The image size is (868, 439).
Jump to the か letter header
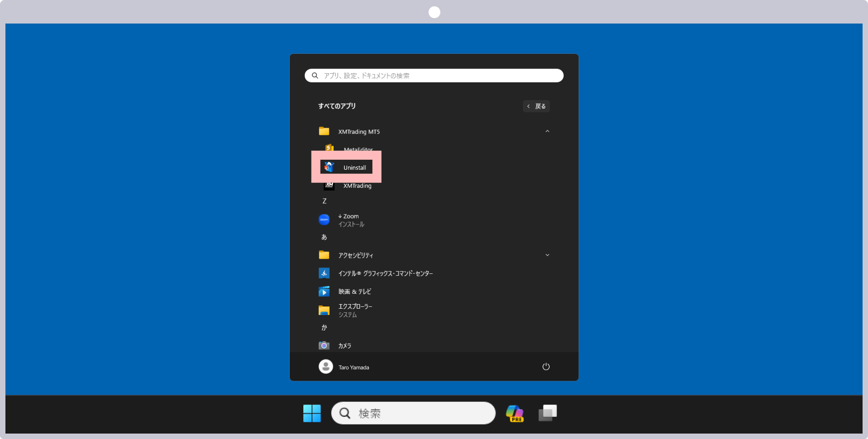point(324,328)
